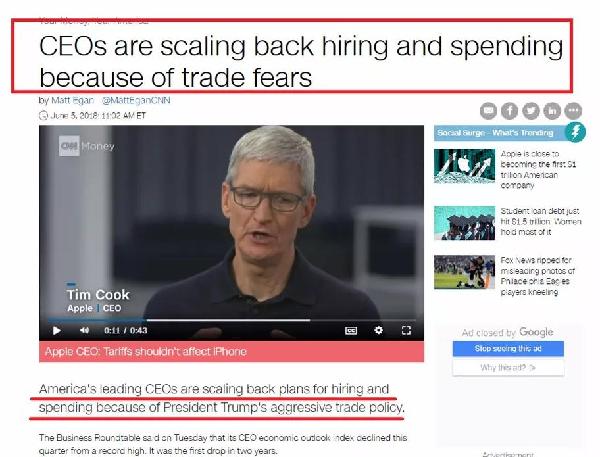This screenshot has height=457, width=600.
Task: Open Apple $1 trillion company story thumbnail
Action: 464,166
